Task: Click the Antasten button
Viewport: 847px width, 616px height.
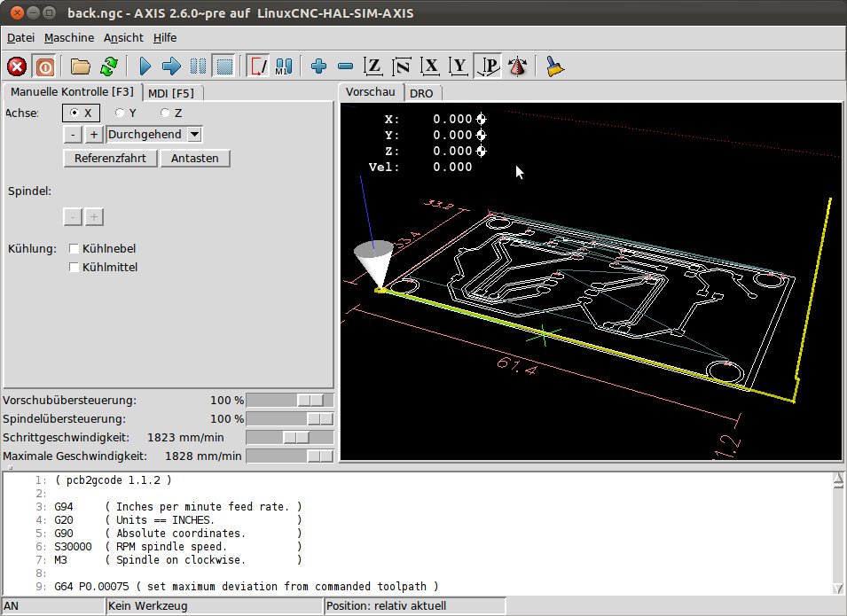Action: pos(195,158)
